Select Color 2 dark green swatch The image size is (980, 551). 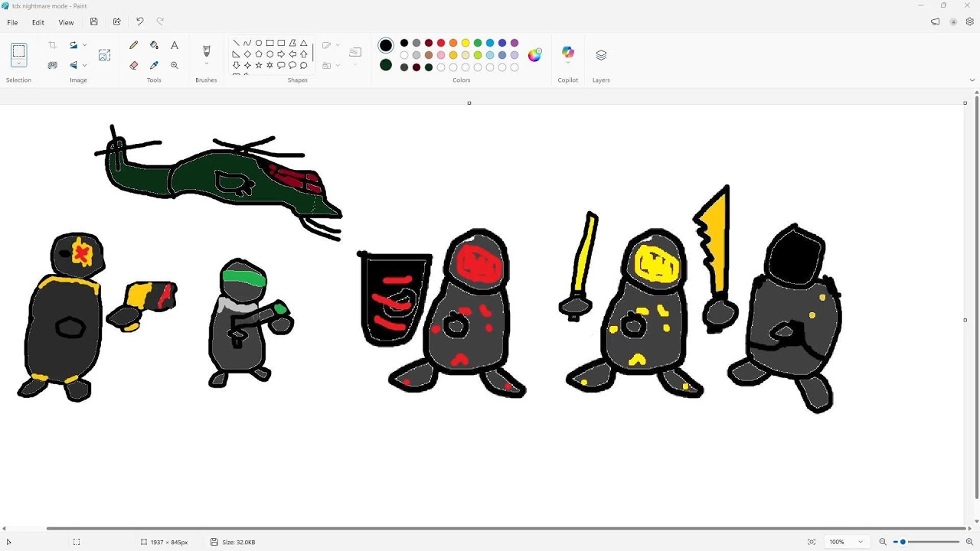click(x=386, y=65)
